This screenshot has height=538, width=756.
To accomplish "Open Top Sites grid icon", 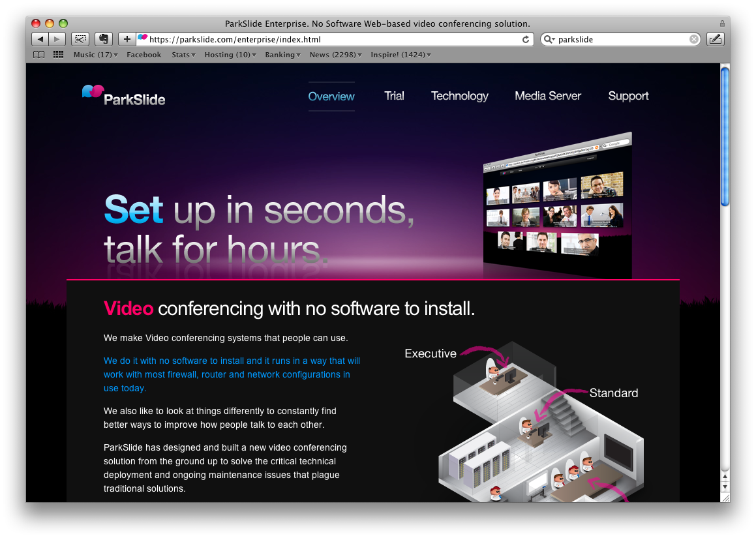I will (x=58, y=55).
